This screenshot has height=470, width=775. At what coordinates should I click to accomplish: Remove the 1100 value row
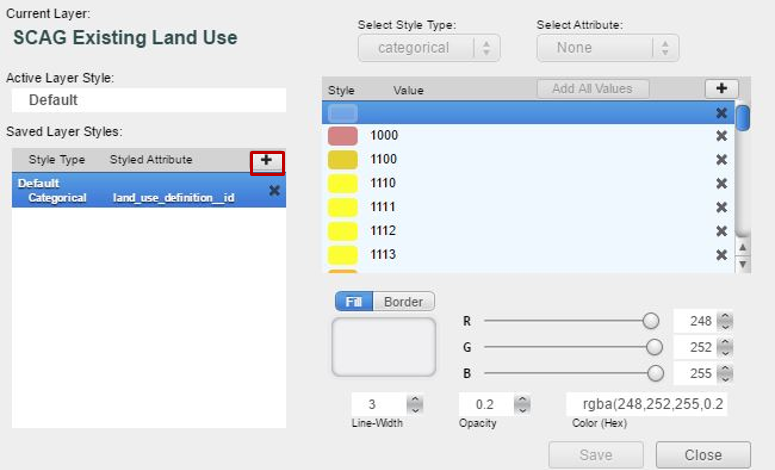pyautogui.click(x=722, y=159)
